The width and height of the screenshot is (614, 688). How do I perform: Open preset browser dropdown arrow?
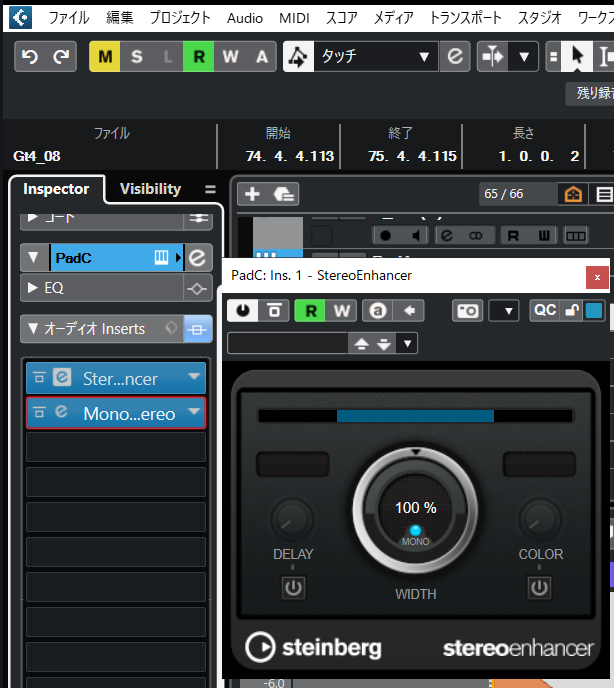[407, 344]
